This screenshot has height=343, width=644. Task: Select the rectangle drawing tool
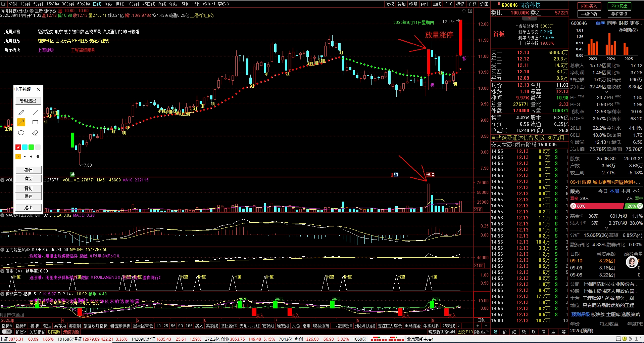click(35, 122)
